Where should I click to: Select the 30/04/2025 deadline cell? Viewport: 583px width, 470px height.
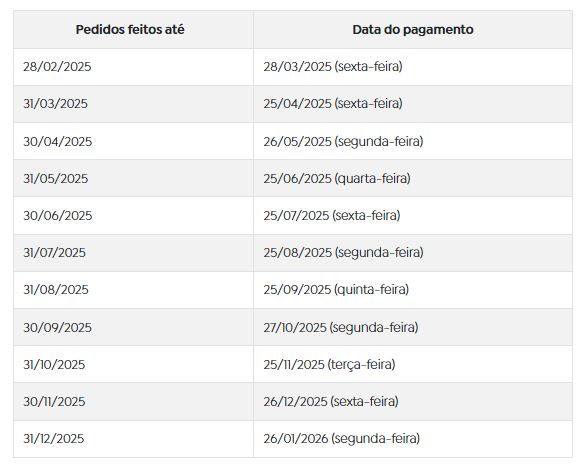(133, 141)
